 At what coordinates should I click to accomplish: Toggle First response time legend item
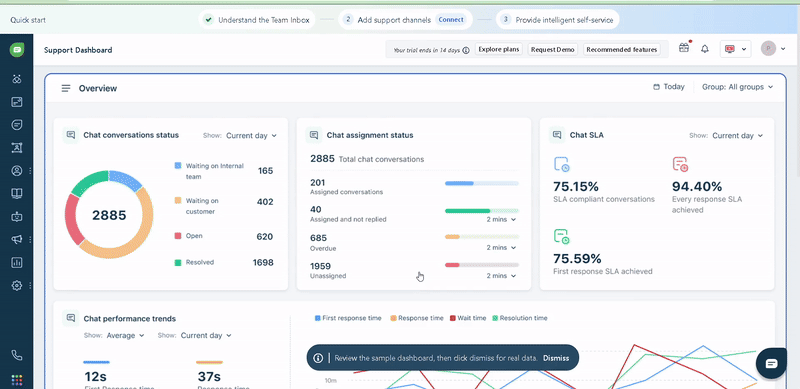(348, 318)
